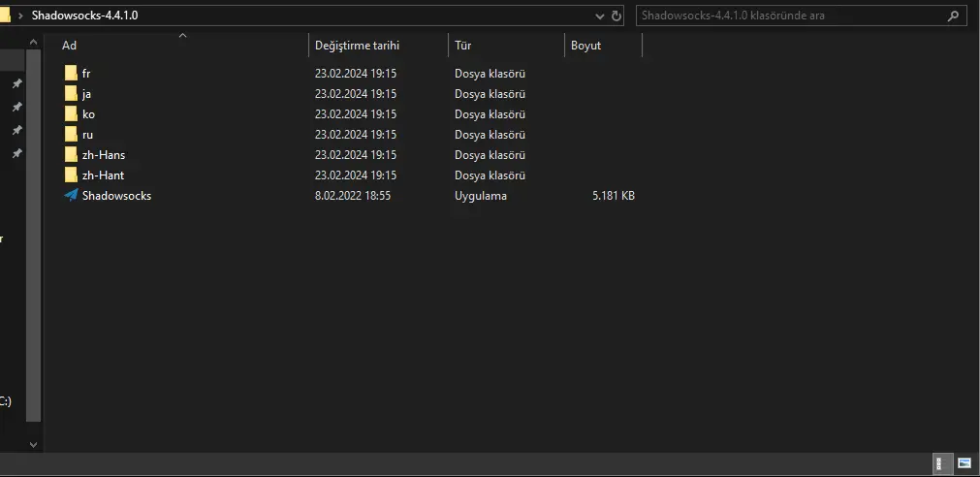Image resolution: width=980 pixels, height=477 pixels.
Task: Click the search magnifier icon
Action: [x=953, y=16]
